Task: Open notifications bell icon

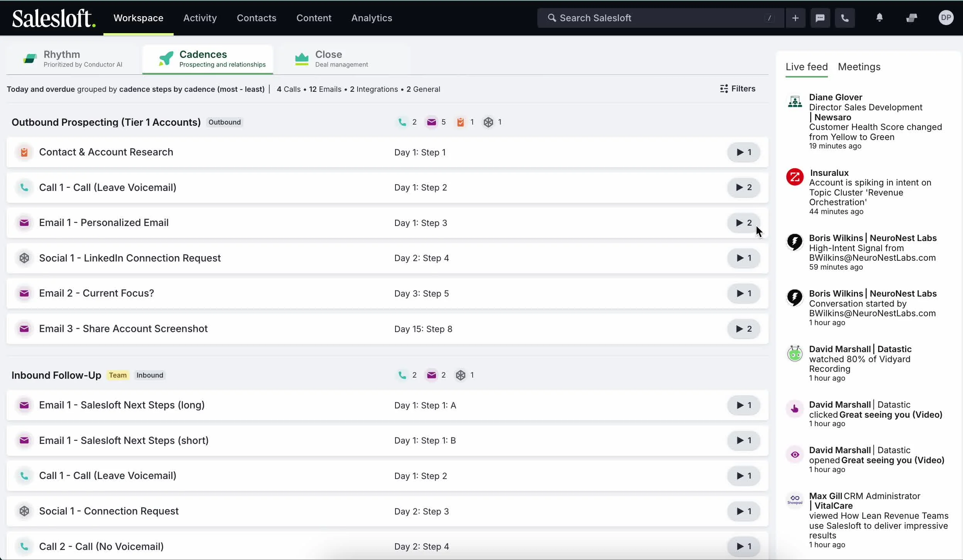Action: 880,18
